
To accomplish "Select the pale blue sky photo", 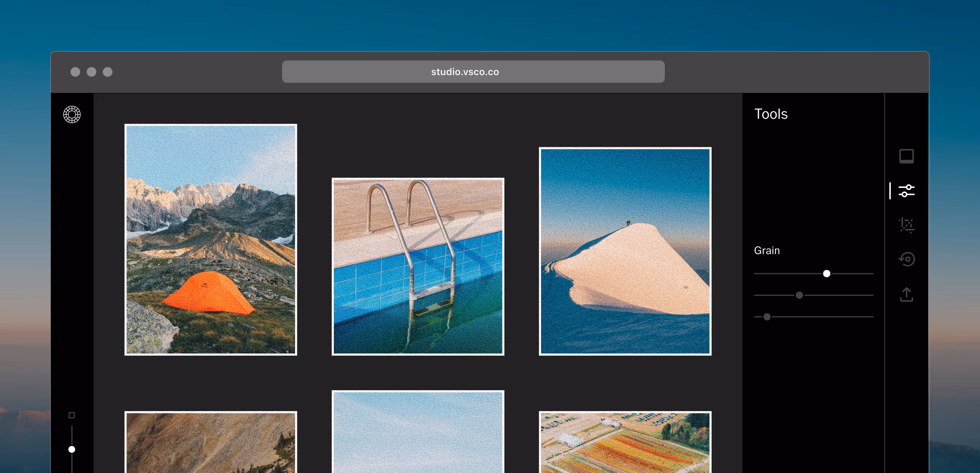I will coord(418,432).
